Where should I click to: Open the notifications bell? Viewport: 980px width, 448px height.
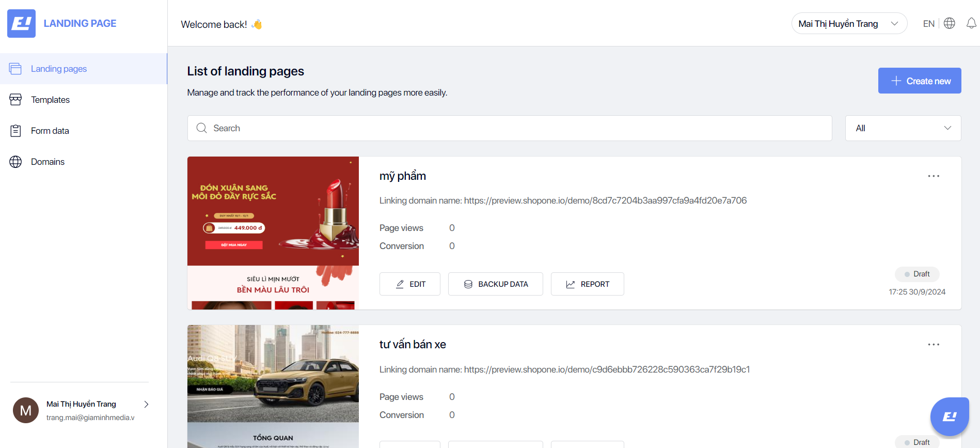[x=971, y=23]
